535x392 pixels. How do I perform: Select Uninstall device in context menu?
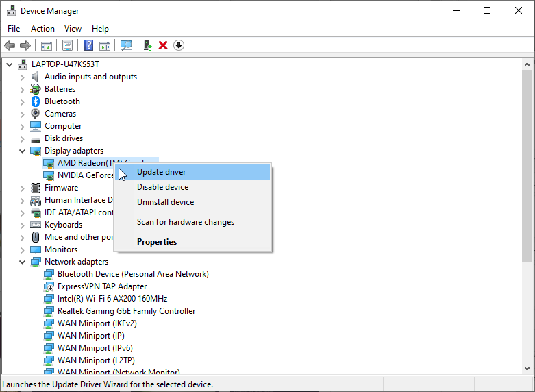click(165, 202)
